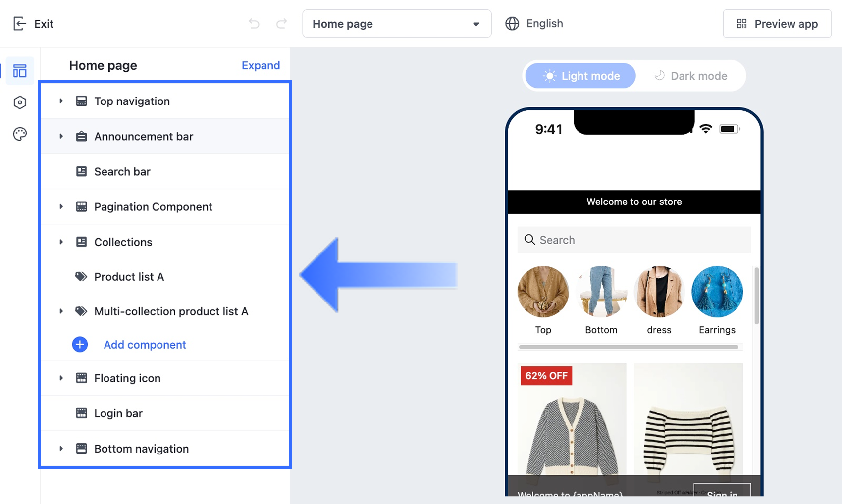Open the color palette theme sidebar icon
The image size is (842, 504).
(20, 134)
